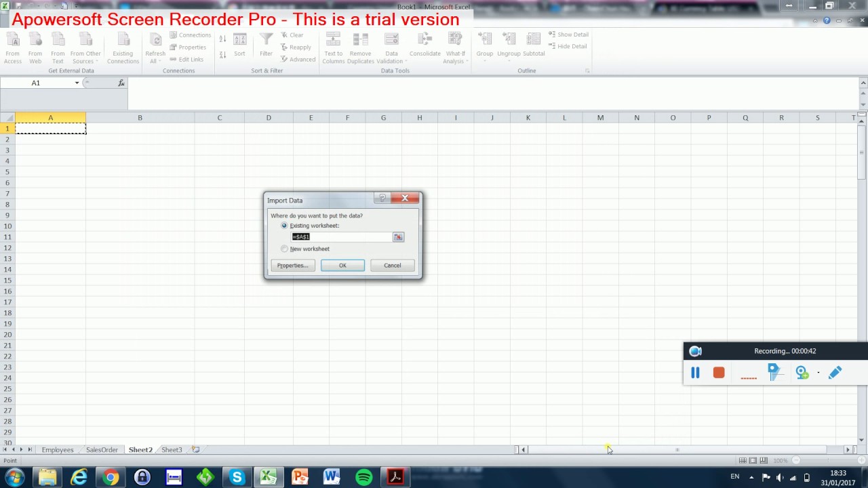Select row 5 header
This screenshot has width=868, height=488.
(7, 171)
